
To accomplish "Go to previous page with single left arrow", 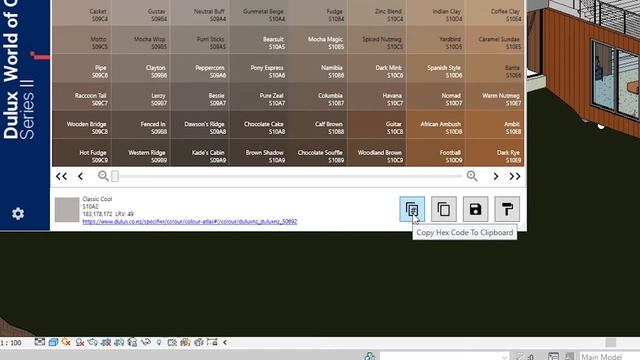I will [x=80, y=176].
